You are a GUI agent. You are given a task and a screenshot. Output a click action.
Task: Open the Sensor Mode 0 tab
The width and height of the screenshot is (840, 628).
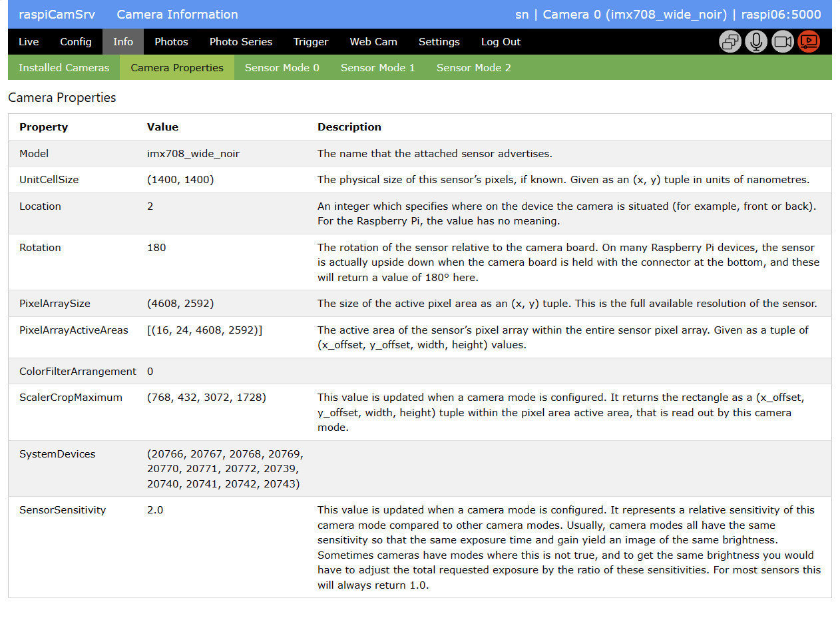[282, 68]
